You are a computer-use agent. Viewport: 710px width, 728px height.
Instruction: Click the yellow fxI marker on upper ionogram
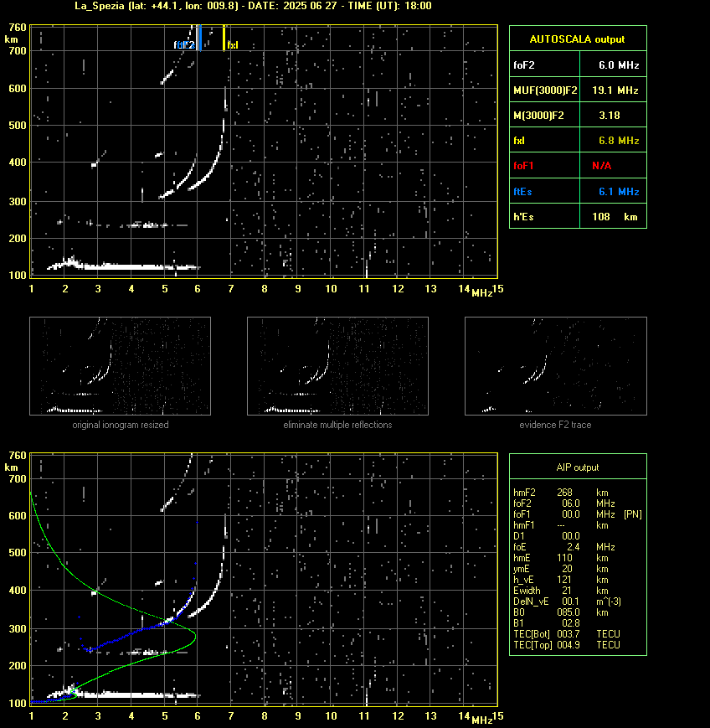tap(224, 38)
